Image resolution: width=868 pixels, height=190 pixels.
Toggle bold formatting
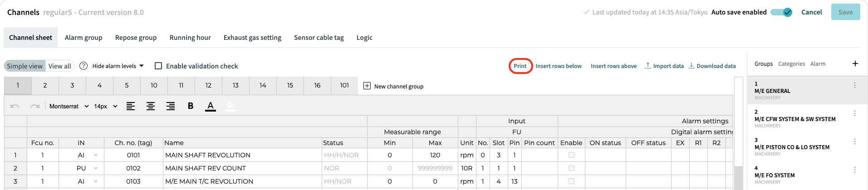(x=191, y=106)
